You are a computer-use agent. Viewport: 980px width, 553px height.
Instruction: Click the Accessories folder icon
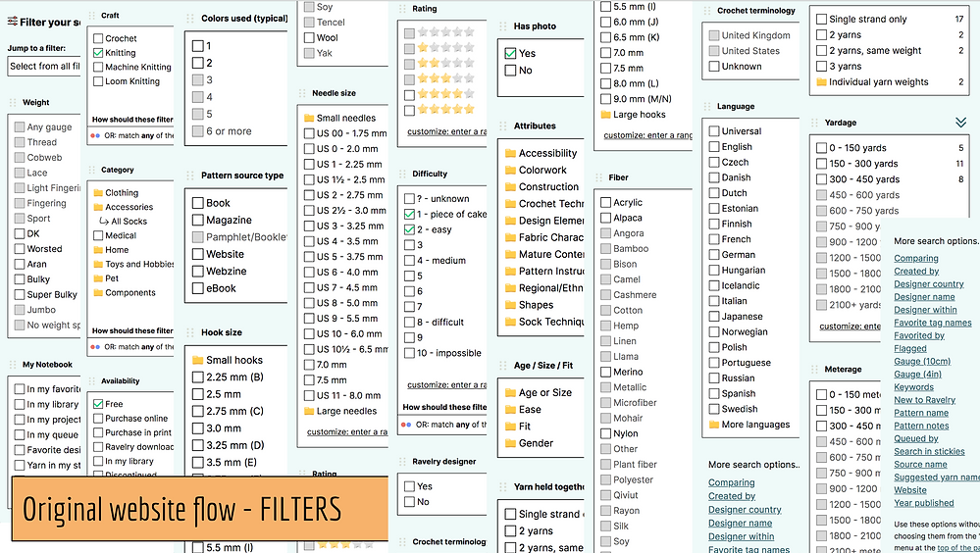tap(98, 208)
